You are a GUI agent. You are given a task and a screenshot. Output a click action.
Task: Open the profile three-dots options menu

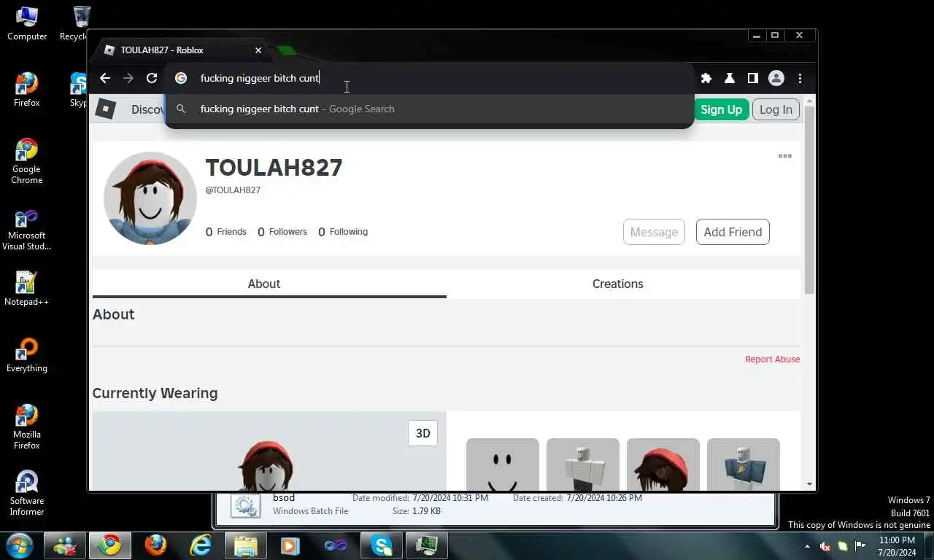pyautogui.click(x=785, y=156)
